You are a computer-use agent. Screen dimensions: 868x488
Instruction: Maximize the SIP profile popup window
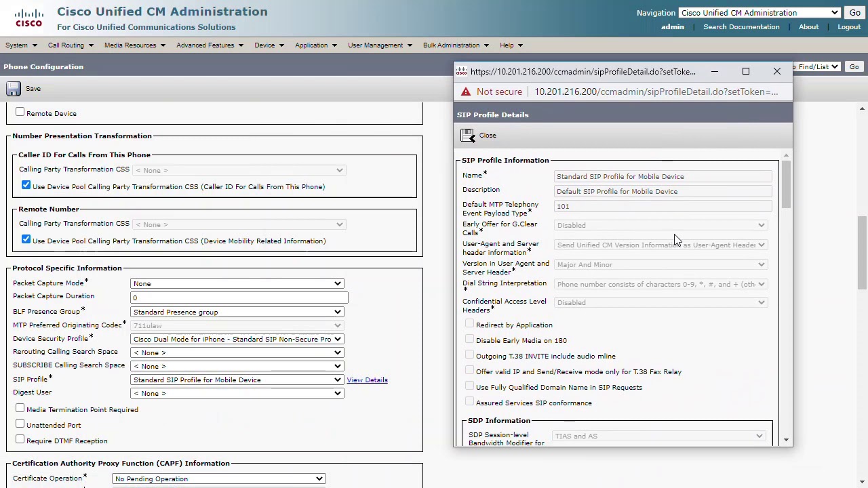[x=745, y=71]
